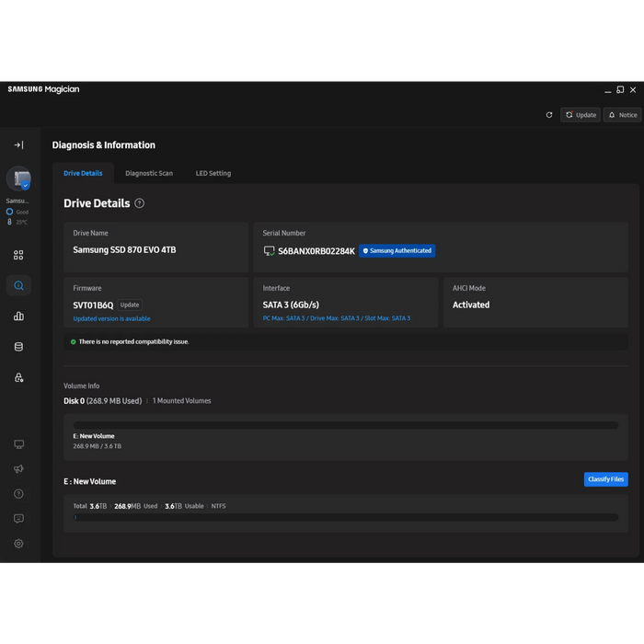Click the AHCI Mode 'Activated' value
This screenshot has height=644, width=644.
[471, 305]
